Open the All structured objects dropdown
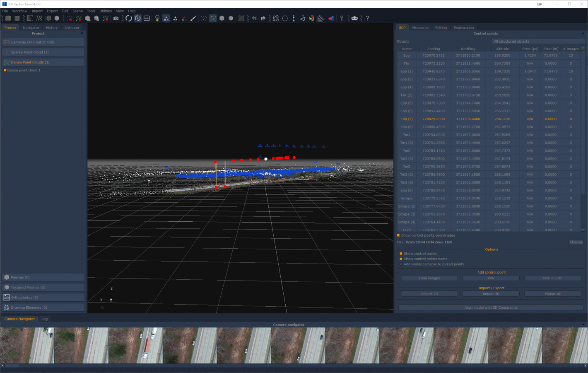The width and height of the screenshot is (588, 373). pos(538,41)
